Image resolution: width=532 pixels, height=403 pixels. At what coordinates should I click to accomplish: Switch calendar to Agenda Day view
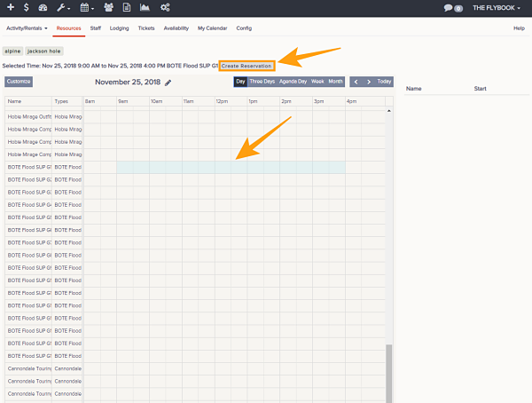click(293, 82)
